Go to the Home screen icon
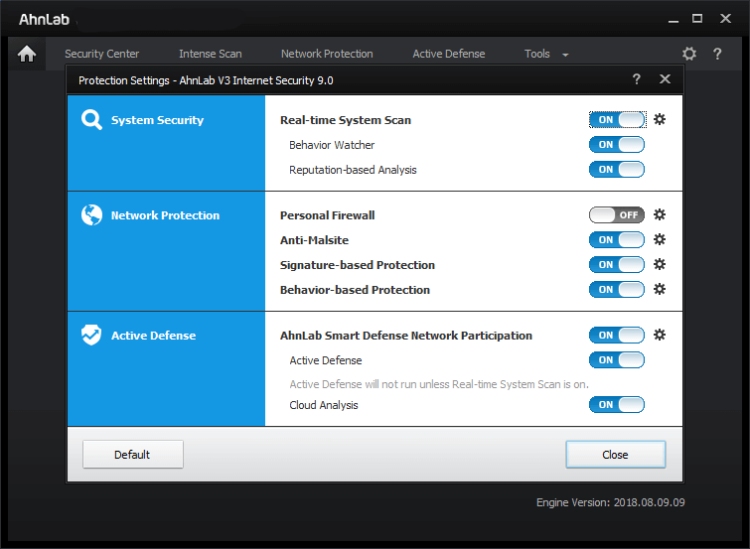This screenshot has height=549, width=750. pos(27,54)
